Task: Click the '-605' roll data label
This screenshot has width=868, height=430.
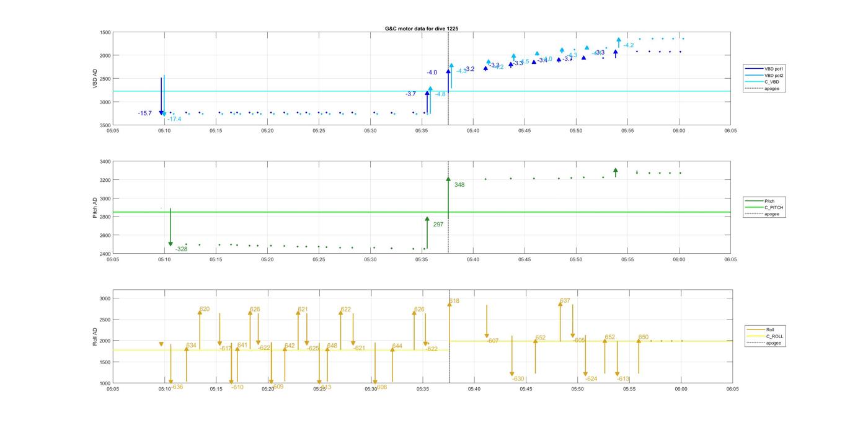Action: pyautogui.click(x=579, y=340)
